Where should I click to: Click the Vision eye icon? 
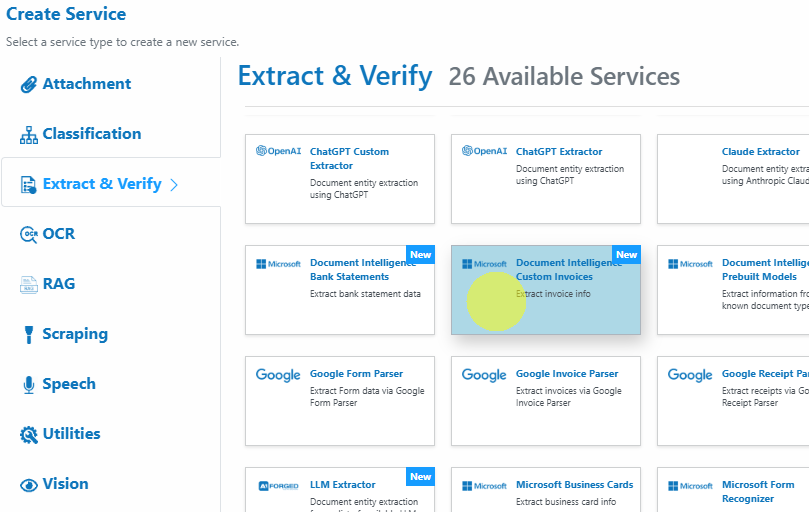pyautogui.click(x=28, y=485)
